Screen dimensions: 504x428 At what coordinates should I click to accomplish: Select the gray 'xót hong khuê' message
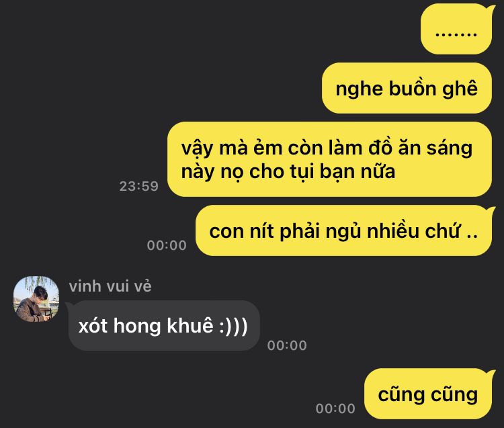(164, 325)
